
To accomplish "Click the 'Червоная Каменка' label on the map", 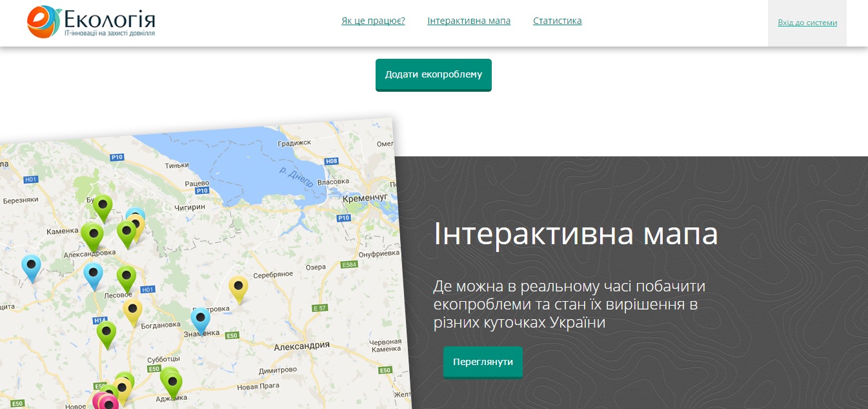I will pyautogui.click(x=385, y=346).
